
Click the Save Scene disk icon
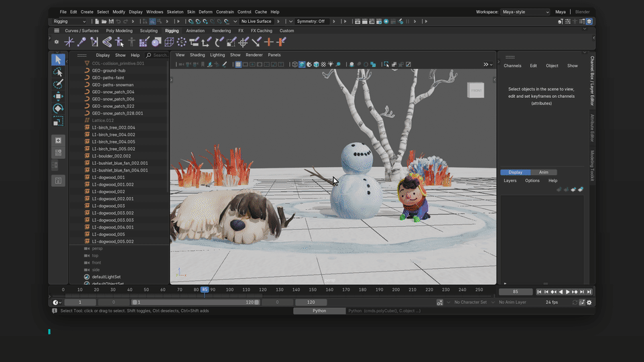pyautogui.click(x=111, y=21)
